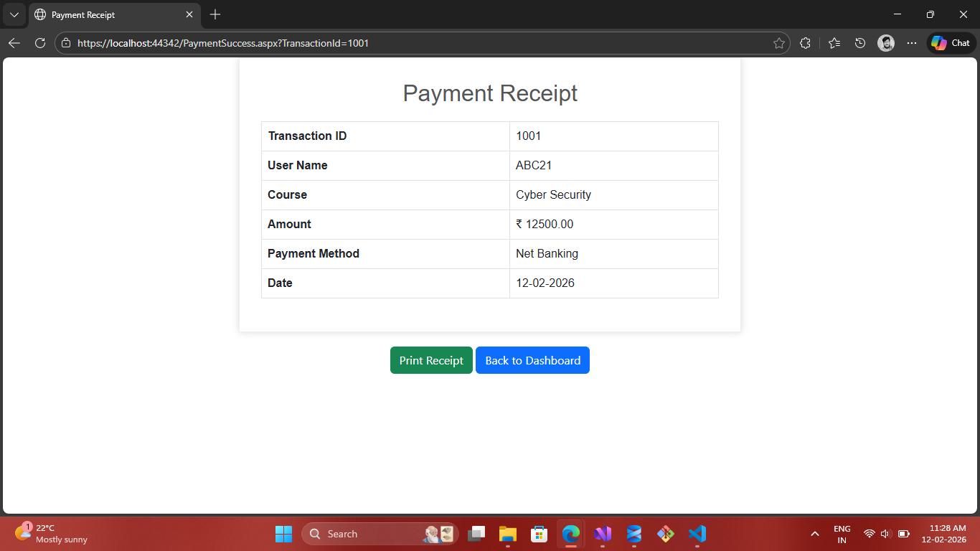Open the browser Extensions puzzle icon
980x551 pixels.
[805, 43]
